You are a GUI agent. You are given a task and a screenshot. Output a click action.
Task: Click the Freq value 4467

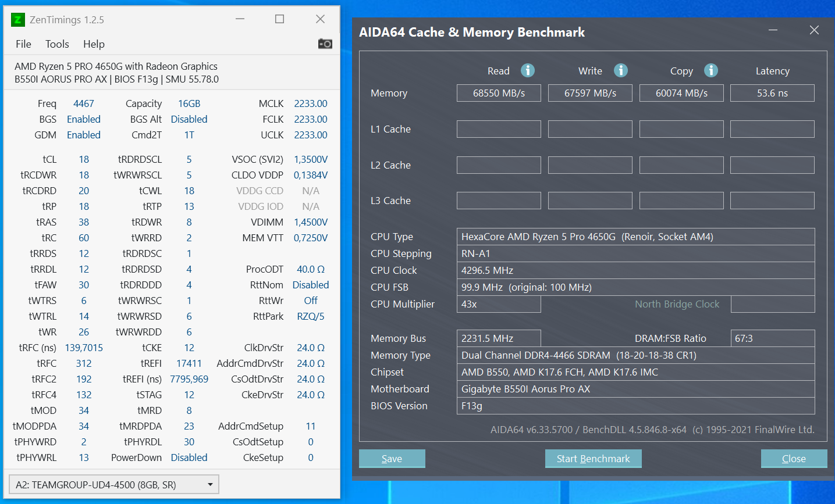point(84,103)
